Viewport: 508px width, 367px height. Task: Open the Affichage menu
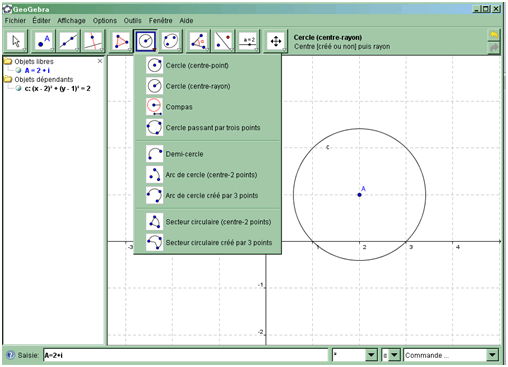[71, 21]
